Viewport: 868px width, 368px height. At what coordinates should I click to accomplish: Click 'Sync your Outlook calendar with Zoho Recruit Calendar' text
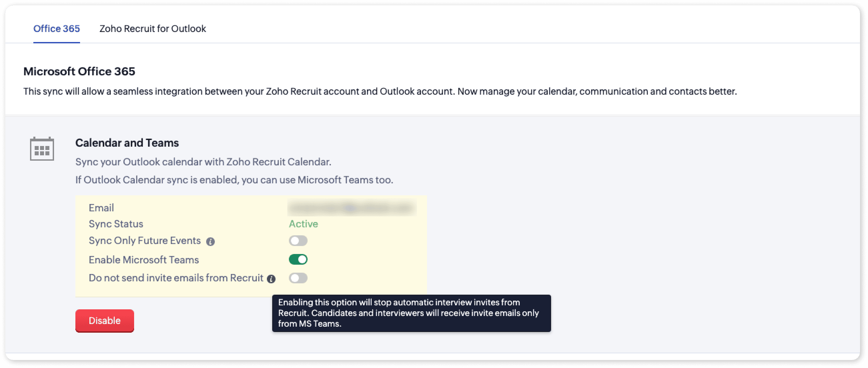click(203, 162)
